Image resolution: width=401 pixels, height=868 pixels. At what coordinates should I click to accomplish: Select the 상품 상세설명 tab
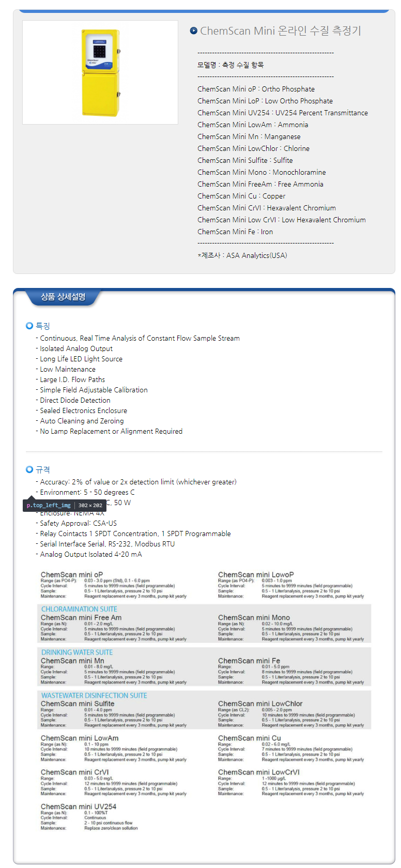click(63, 297)
